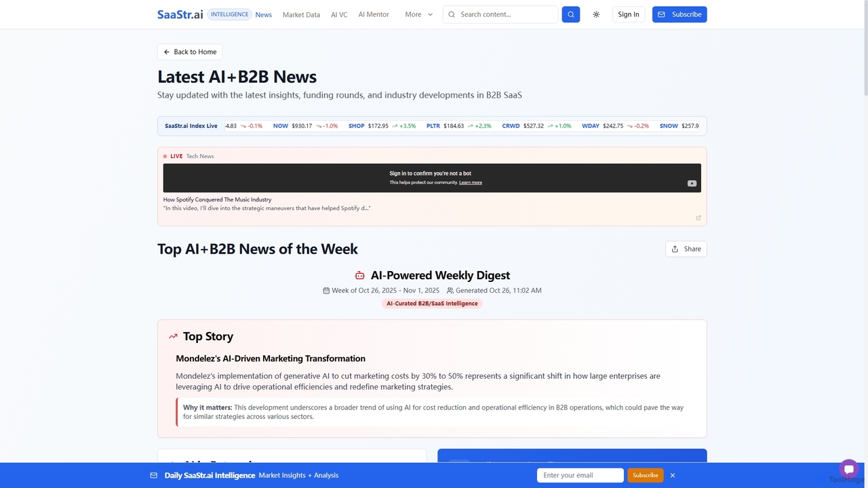Click the Learn more link in the video
868x488 pixels.
471,183
